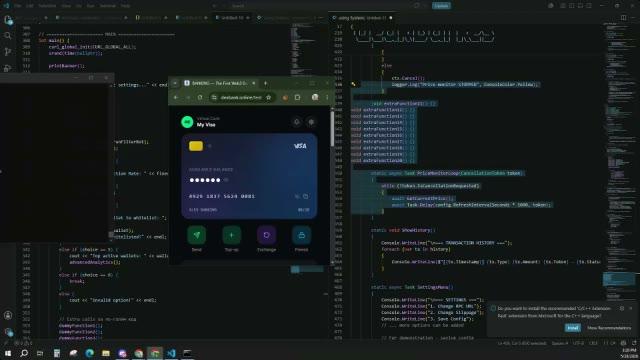Click the Send action in banking app
This screenshot has width=640, height=360.
tap(197, 235)
